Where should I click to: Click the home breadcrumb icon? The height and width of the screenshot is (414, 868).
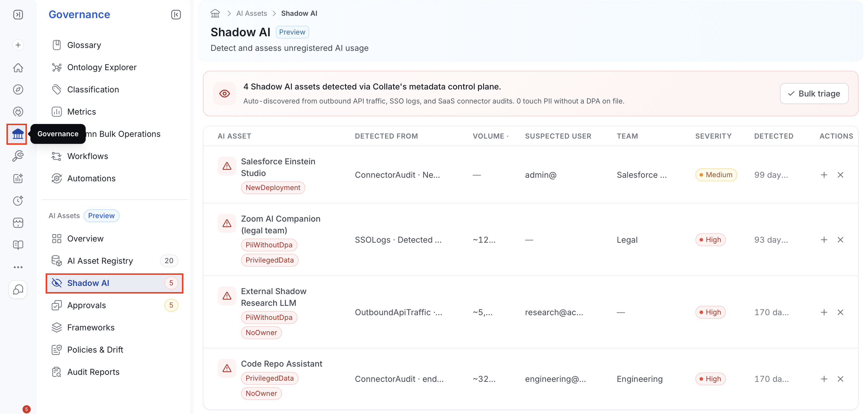[215, 13]
